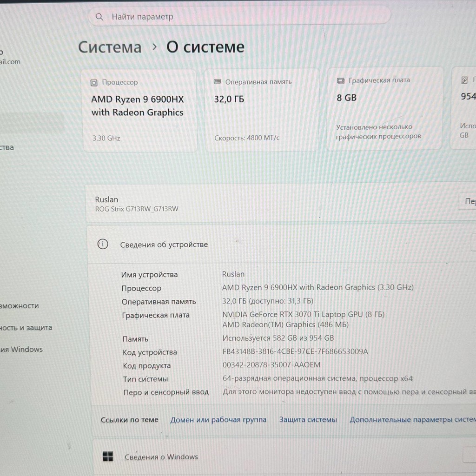Click the info icon next to "Сведения об устройстве"
476x476 pixels.
[x=103, y=244]
